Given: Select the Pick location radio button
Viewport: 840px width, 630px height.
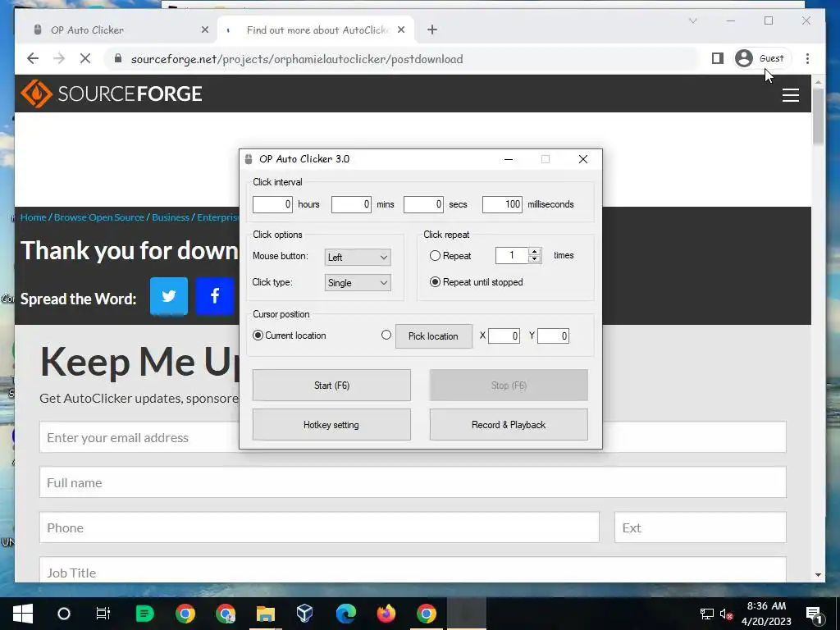Looking at the screenshot, I should pyautogui.click(x=386, y=335).
